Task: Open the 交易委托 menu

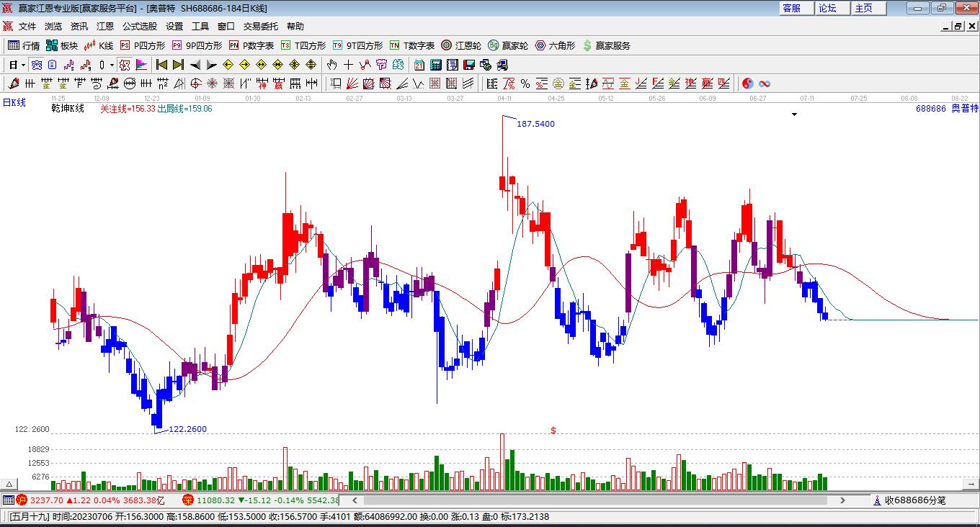Action: point(260,26)
